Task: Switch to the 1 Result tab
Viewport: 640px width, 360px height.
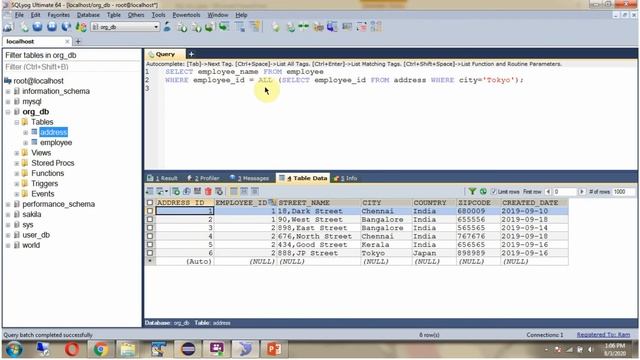Action: click(162, 178)
